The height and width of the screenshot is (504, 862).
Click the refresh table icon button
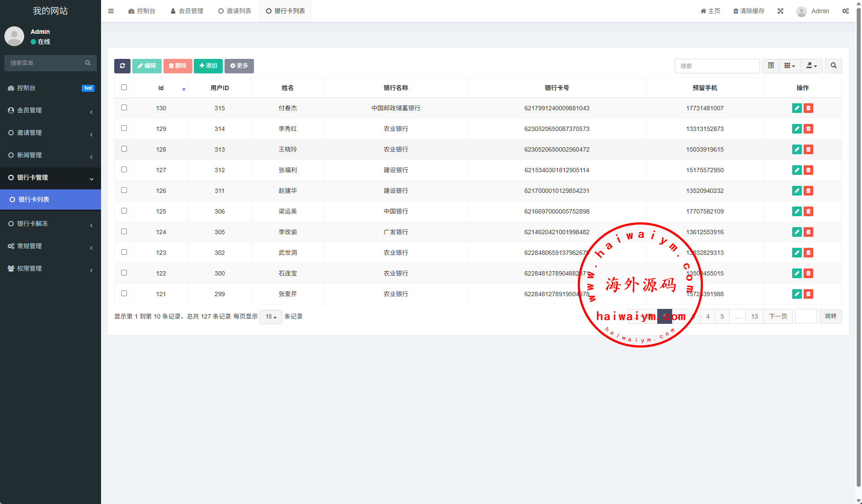122,66
